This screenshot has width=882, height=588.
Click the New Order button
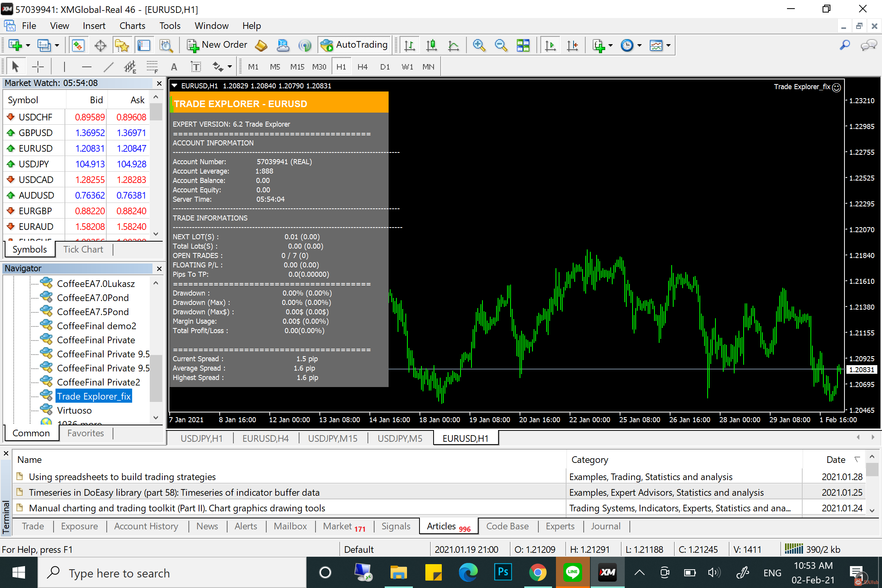tap(217, 45)
